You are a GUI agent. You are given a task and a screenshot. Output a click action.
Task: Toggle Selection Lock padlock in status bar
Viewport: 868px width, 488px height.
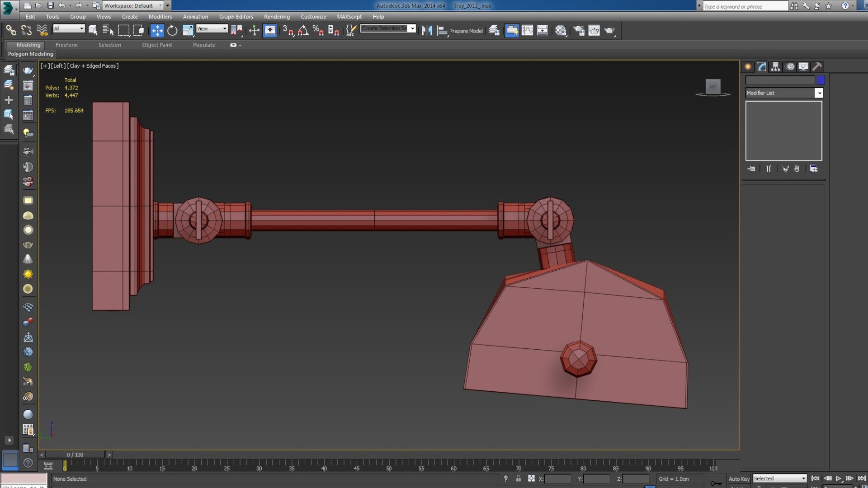(519, 479)
